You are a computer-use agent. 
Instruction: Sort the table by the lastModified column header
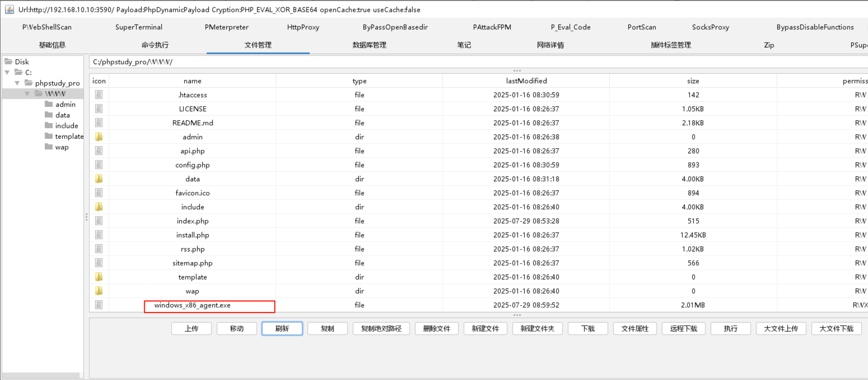click(526, 81)
